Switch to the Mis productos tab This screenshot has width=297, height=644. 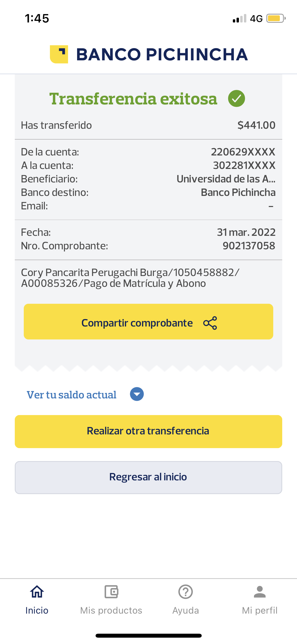tap(111, 610)
